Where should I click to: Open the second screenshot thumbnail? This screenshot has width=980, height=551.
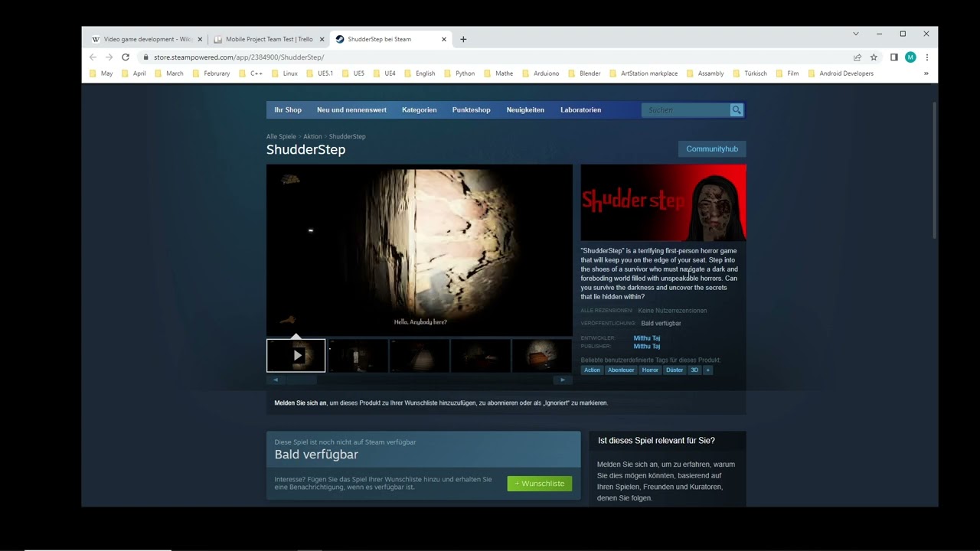coord(358,355)
